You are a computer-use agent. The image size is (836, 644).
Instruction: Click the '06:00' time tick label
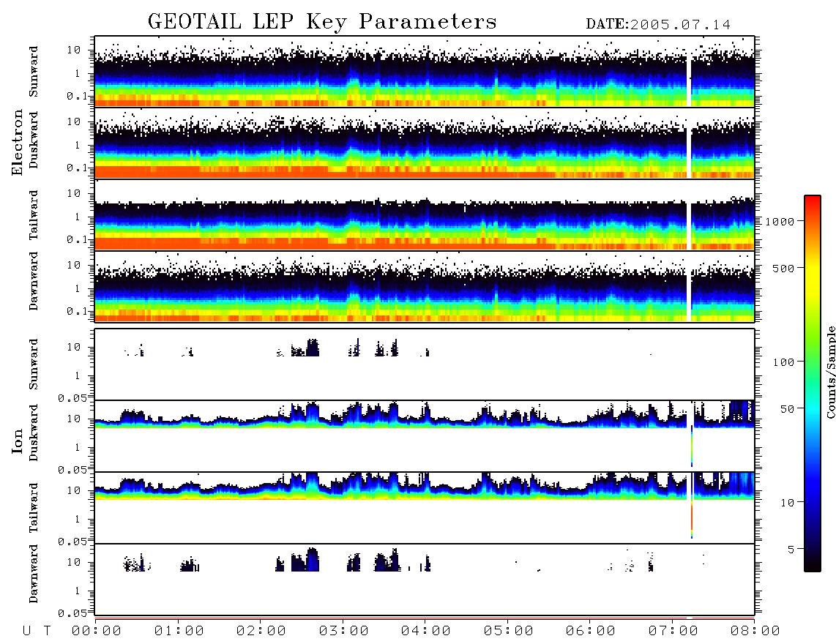pyautogui.click(x=591, y=631)
